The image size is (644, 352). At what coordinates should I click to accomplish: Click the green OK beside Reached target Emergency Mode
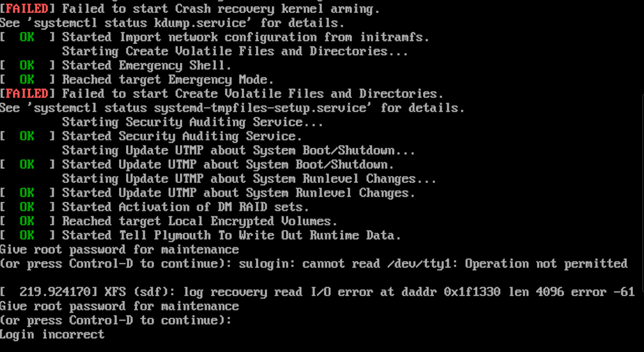[x=27, y=79]
